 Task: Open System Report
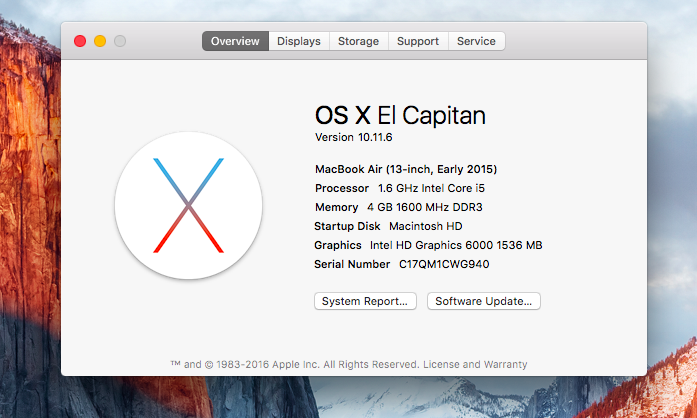click(365, 301)
